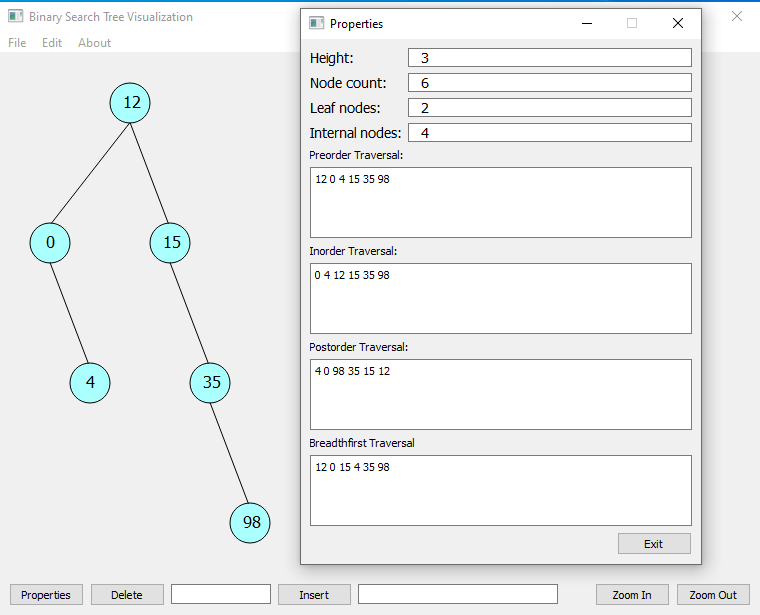Click the Zoom Out button
The height and width of the screenshot is (615, 760).
tap(713, 595)
